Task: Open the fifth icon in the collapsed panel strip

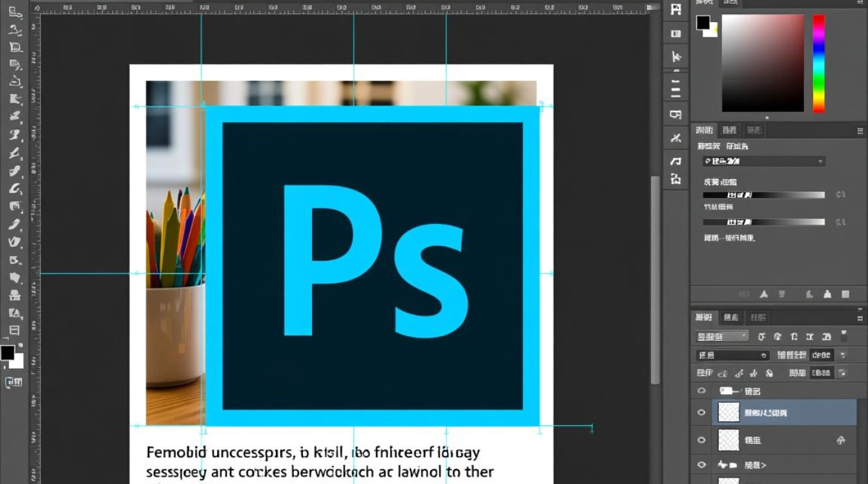Action: [676, 114]
